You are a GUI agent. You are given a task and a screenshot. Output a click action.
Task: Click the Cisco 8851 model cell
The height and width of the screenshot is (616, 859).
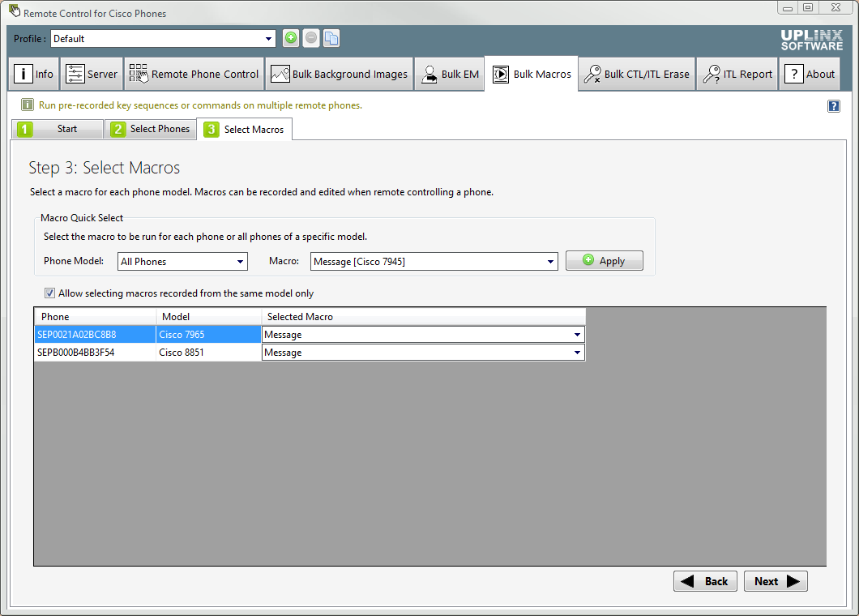208,353
